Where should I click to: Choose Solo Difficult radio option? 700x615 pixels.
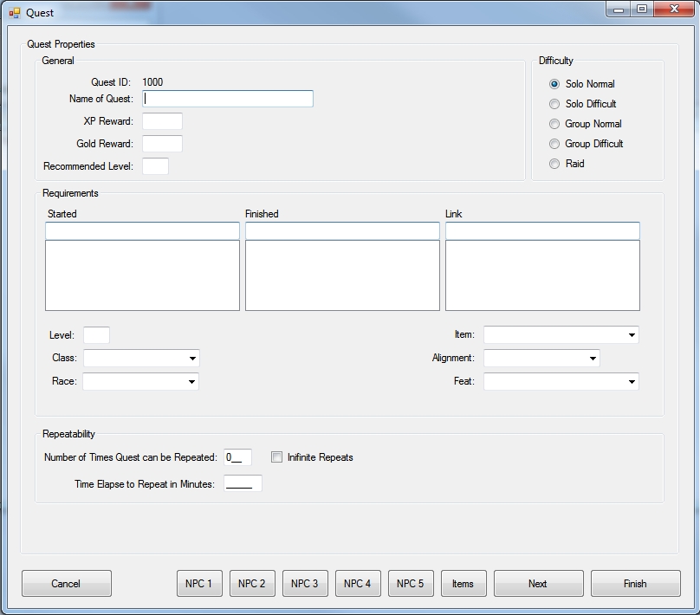(x=554, y=104)
